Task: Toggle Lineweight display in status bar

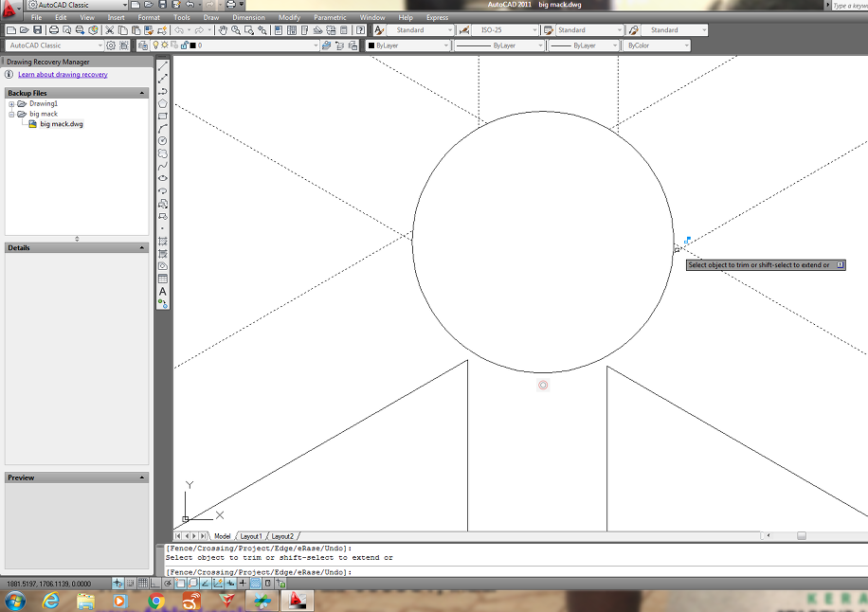Action: point(243,584)
